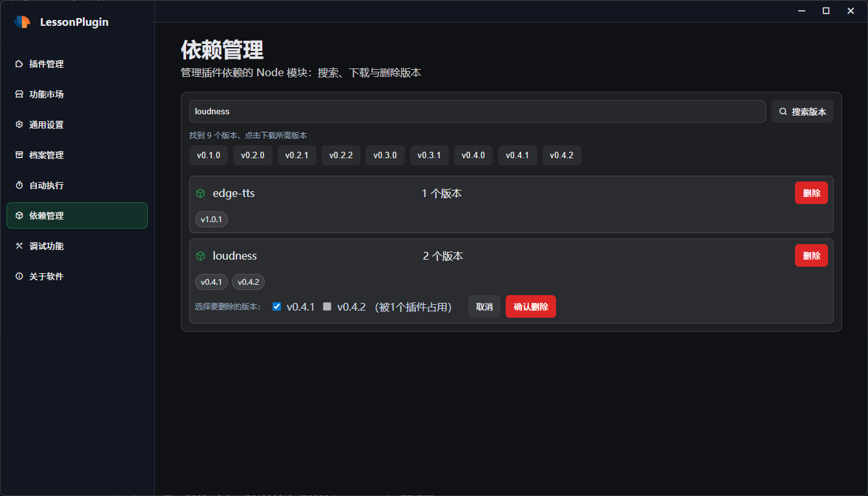
Task: Tick the v0.4.2 deletion checkbox
Action: tap(327, 307)
